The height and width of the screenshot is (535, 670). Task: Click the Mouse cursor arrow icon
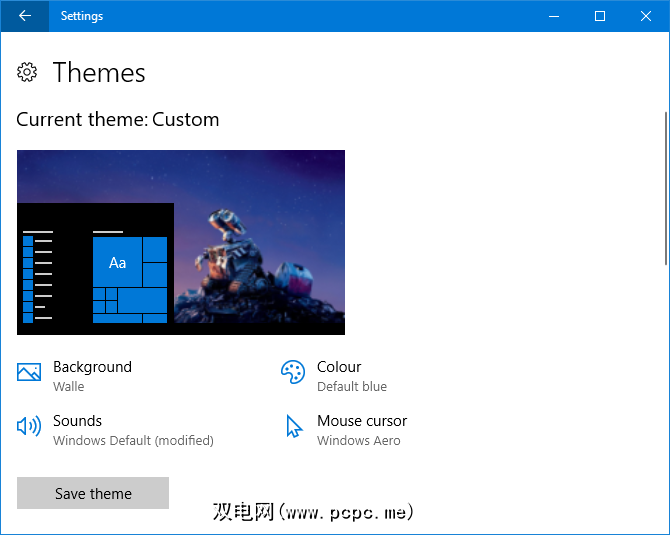point(294,426)
